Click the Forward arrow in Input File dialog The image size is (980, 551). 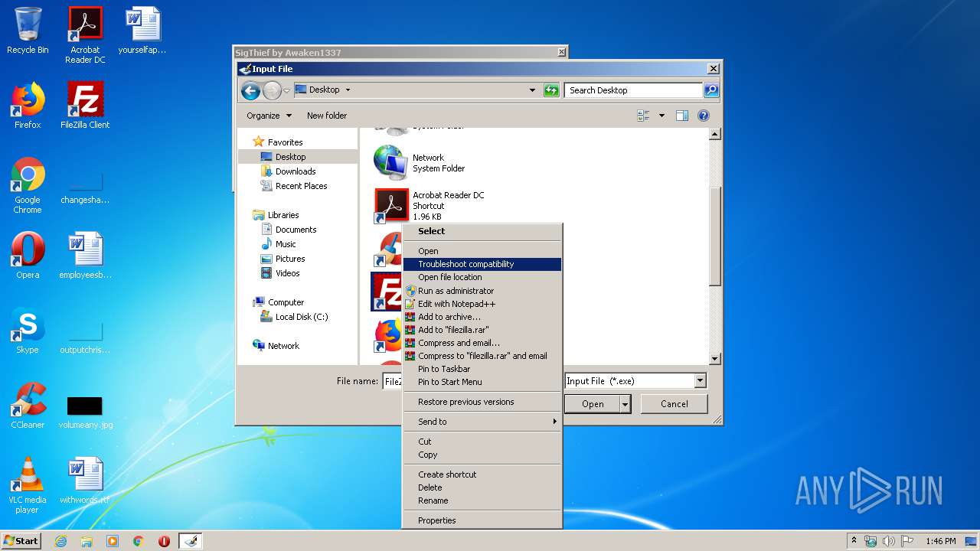[272, 91]
